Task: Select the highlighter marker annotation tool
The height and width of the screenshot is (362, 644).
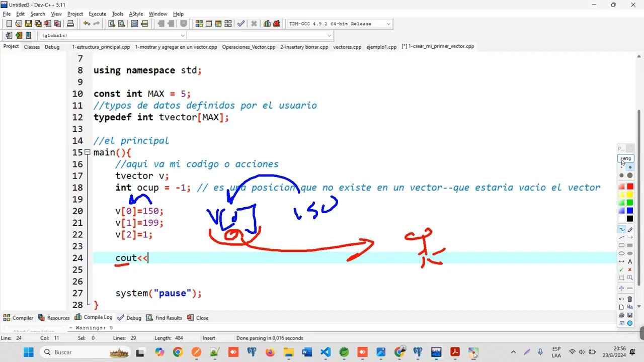Action: pyautogui.click(x=630, y=229)
